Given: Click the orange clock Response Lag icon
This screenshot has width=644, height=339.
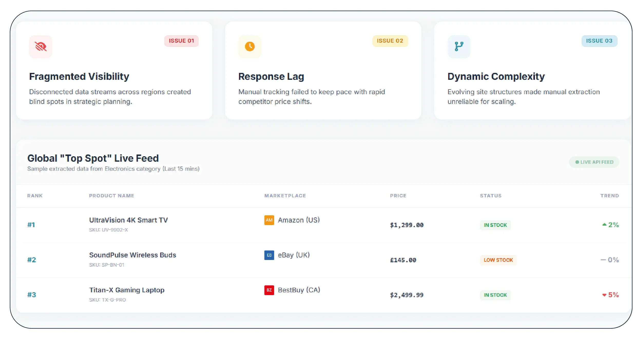Looking at the screenshot, I should [249, 46].
